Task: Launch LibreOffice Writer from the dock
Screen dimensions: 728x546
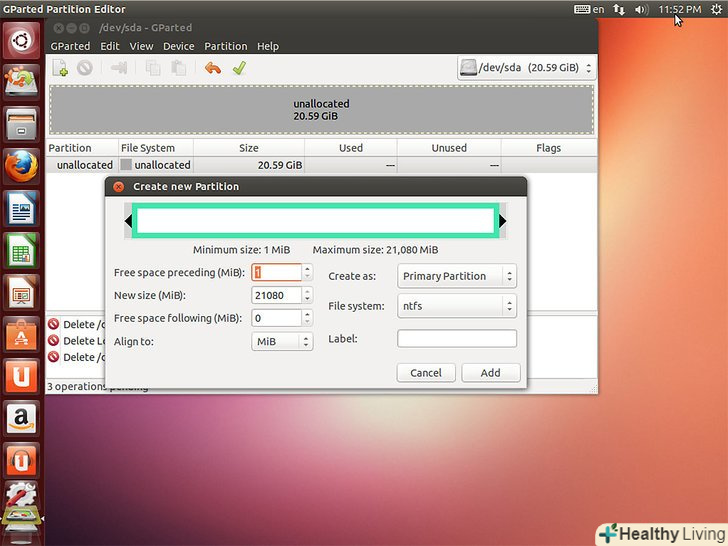Action: 21,208
